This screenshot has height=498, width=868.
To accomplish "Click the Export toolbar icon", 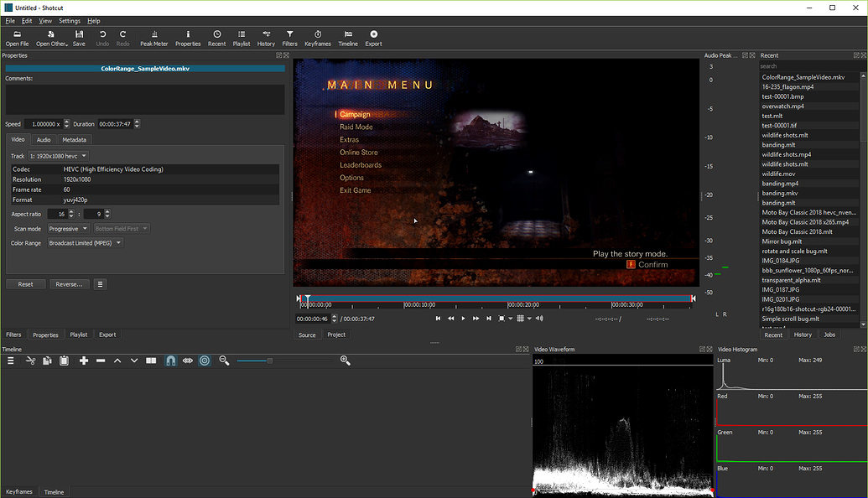I will point(374,39).
